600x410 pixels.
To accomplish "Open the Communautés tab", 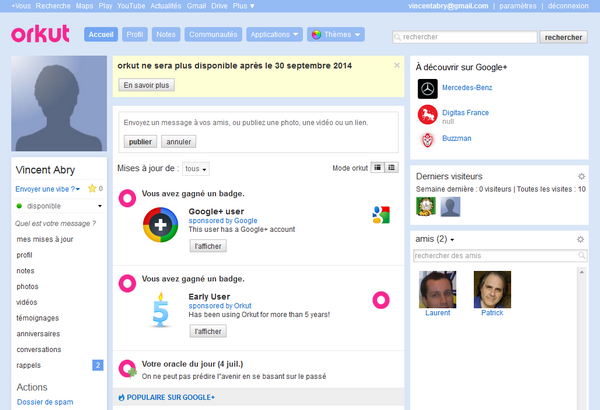I will (213, 34).
